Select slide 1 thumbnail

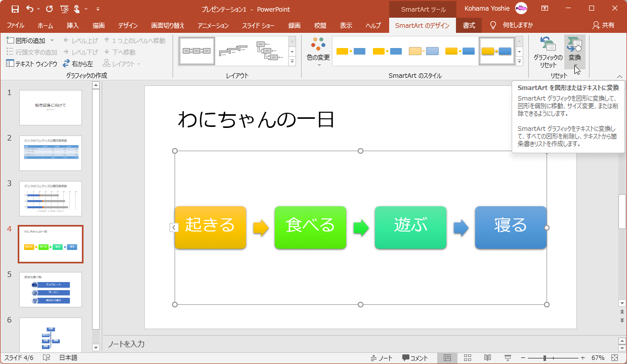pos(51,108)
